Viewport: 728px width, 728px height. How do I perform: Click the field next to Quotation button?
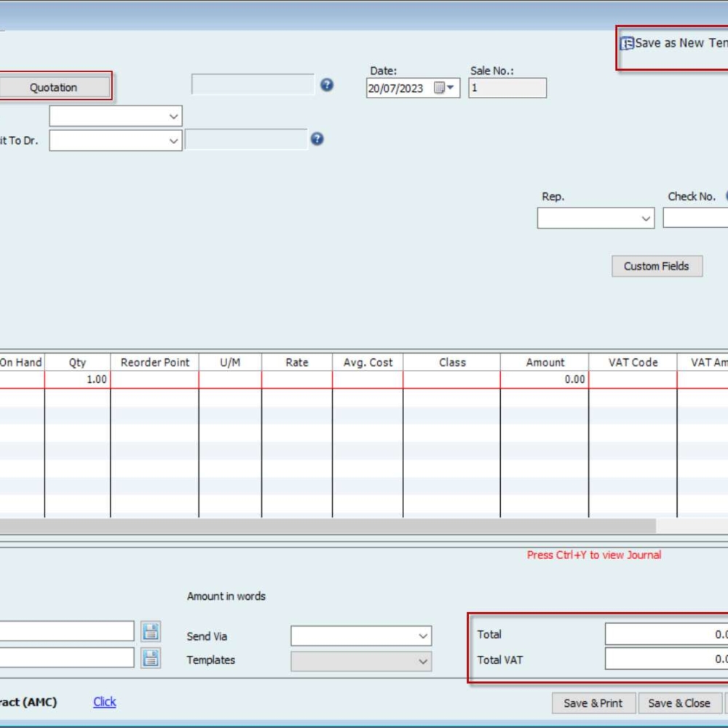tap(253, 84)
